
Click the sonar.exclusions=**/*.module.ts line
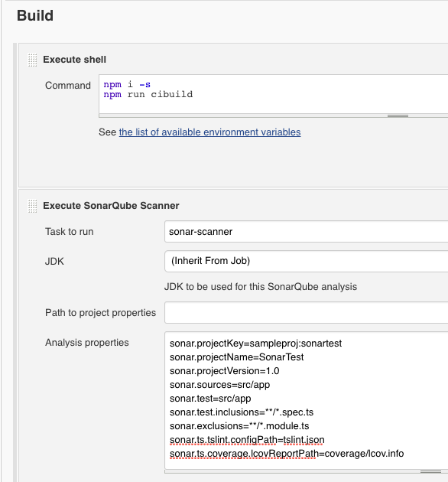pyautogui.click(x=239, y=426)
